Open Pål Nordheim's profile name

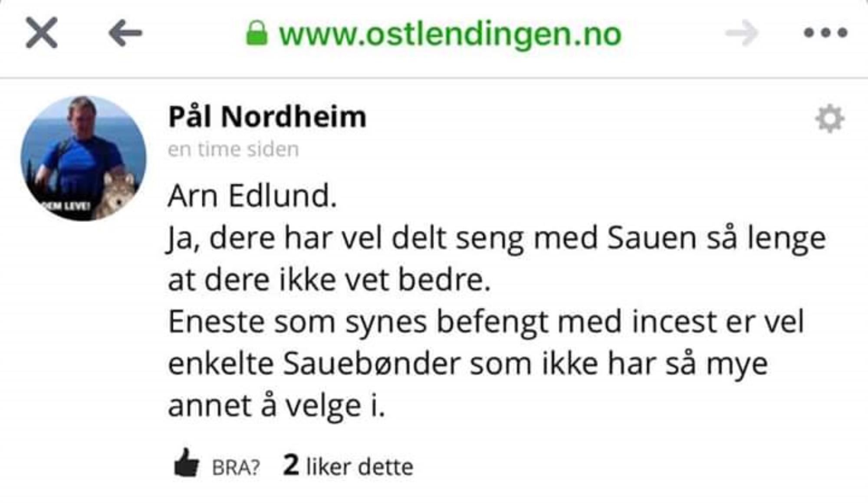[267, 117]
